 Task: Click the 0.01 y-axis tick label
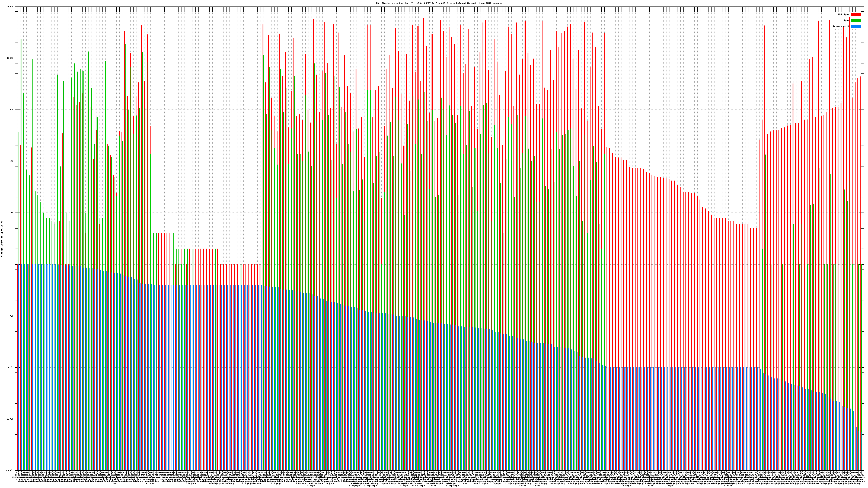(11, 367)
